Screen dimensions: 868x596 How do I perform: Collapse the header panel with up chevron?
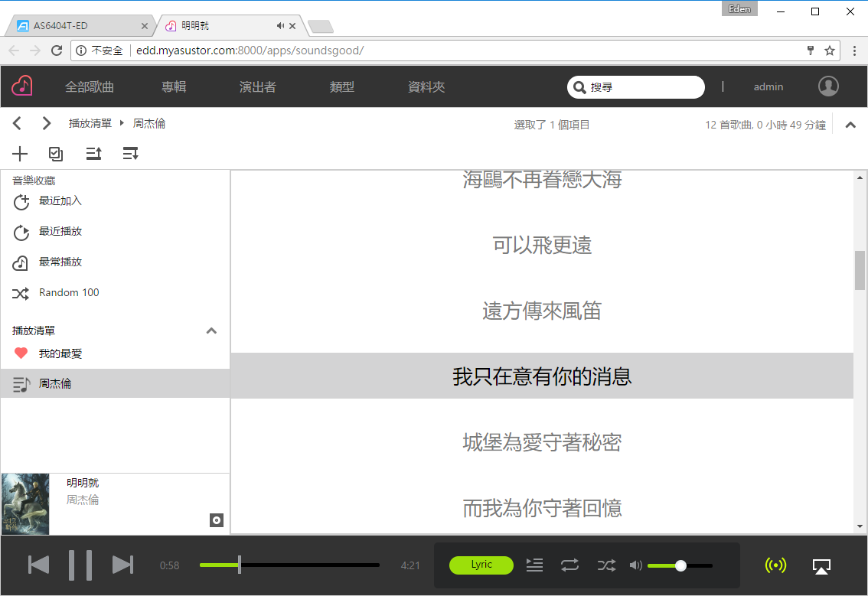[x=850, y=125]
